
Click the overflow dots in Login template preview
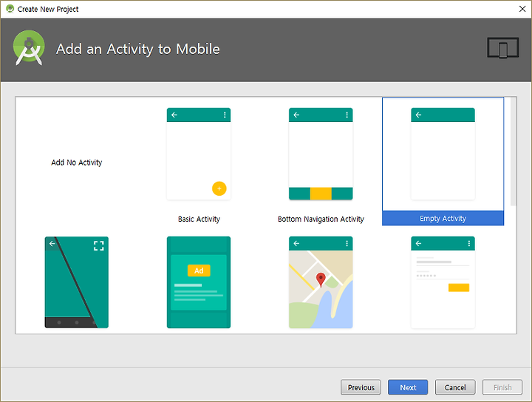pyautogui.click(x=469, y=243)
